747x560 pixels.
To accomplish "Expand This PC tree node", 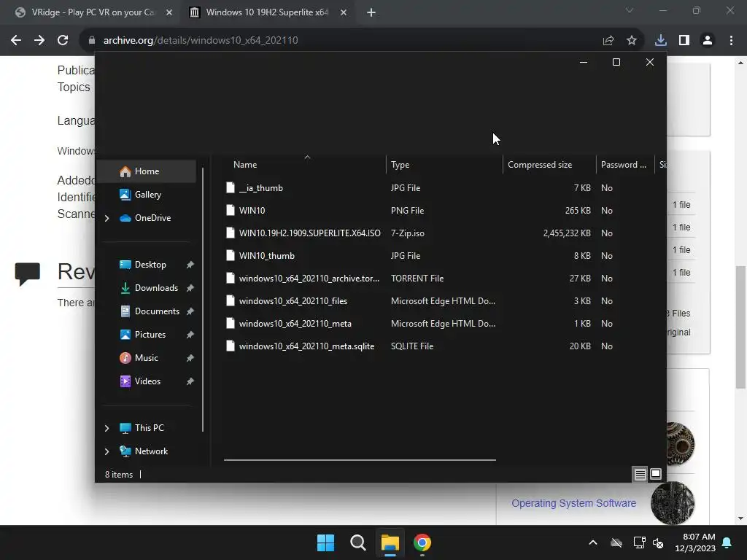I will (x=107, y=428).
